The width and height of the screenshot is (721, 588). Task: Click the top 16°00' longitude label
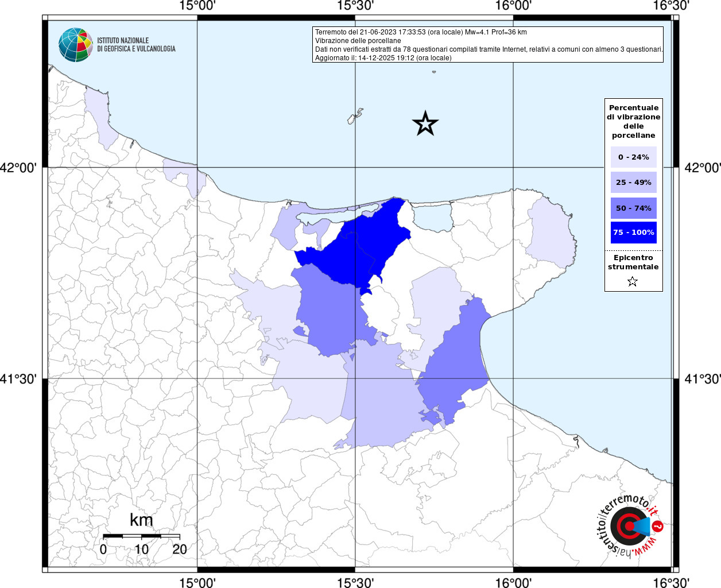coord(513,6)
